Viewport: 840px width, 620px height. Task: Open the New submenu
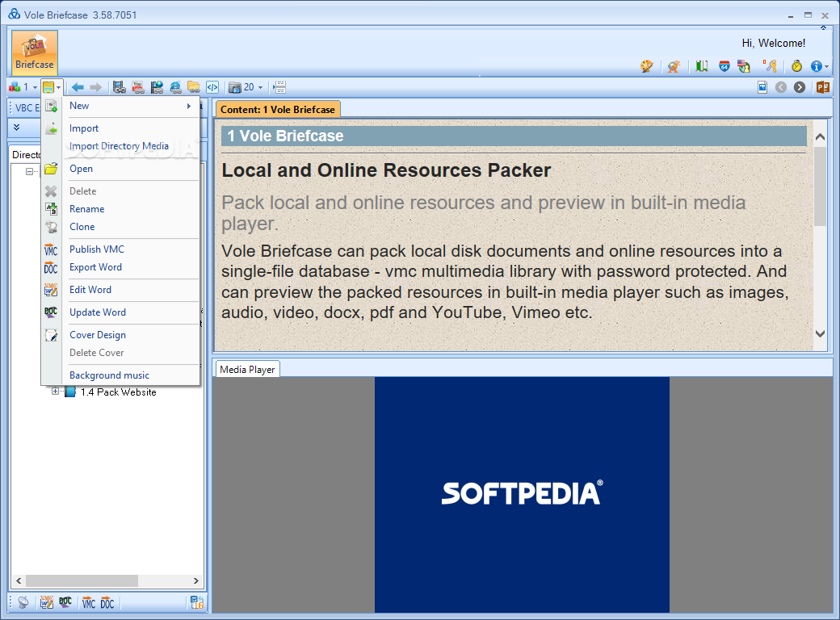pyautogui.click(x=120, y=106)
